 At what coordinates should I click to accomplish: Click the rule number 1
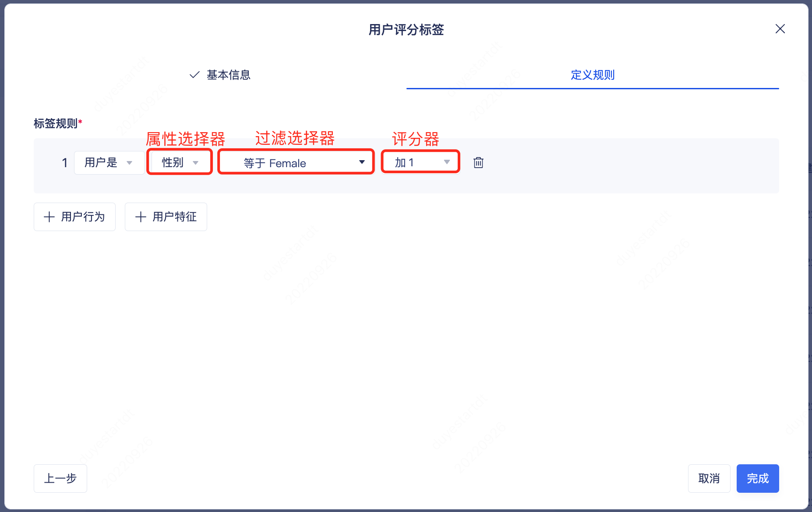point(65,163)
